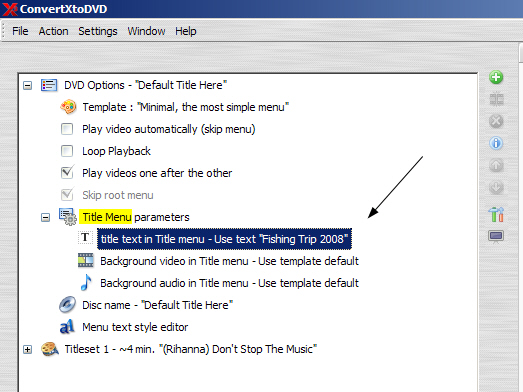Click the background video film strip icon
The image size is (523, 392).
(x=86, y=261)
